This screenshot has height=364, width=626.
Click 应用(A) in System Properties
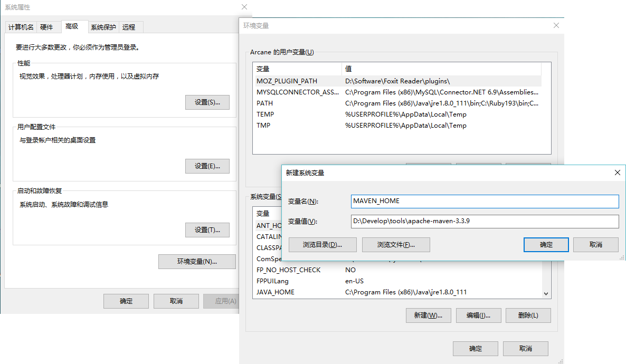(x=222, y=301)
